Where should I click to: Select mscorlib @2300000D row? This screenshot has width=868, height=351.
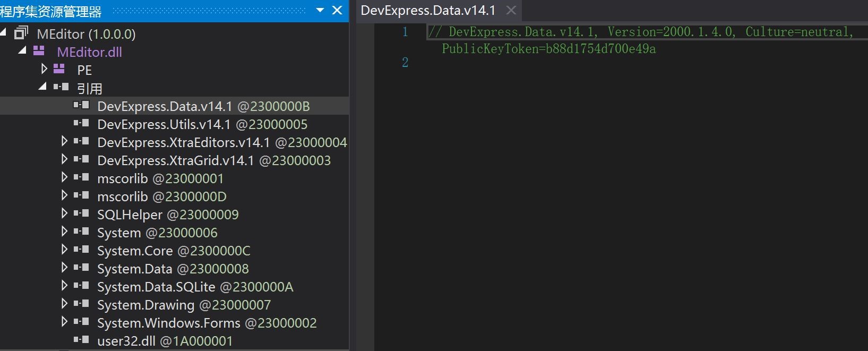coord(162,196)
